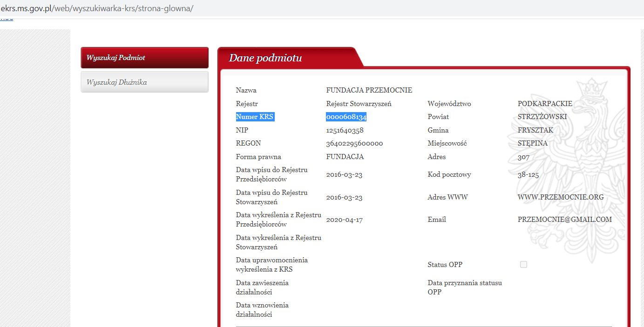
Task: Click the Nazwa label
Action: pos(246,90)
